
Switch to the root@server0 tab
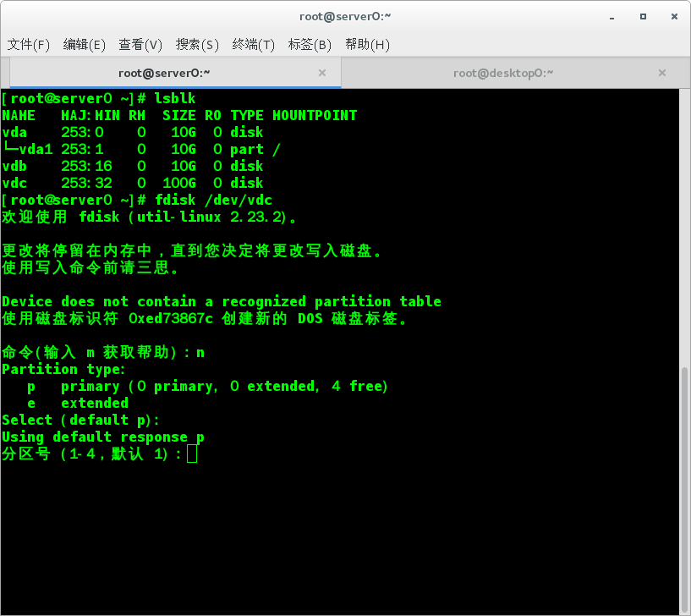pos(175,73)
